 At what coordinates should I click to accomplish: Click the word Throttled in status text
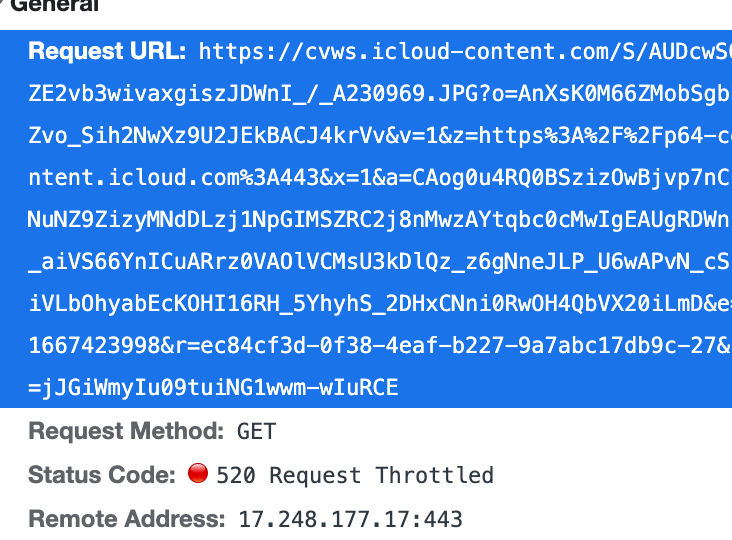pyautogui.click(x=435, y=475)
